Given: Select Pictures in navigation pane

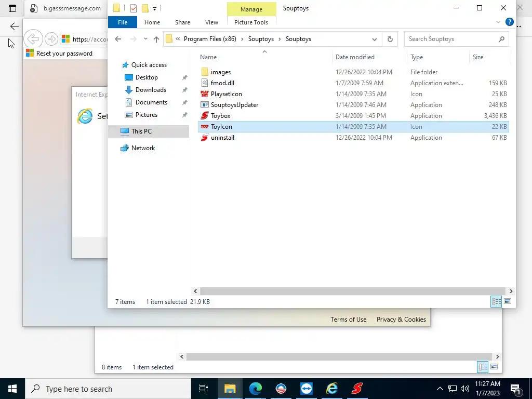Looking at the screenshot, I should (x=146, y=115).
